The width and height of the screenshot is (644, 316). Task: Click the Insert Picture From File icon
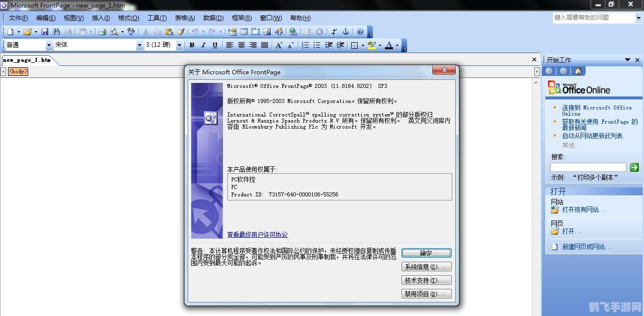point(268,31)
